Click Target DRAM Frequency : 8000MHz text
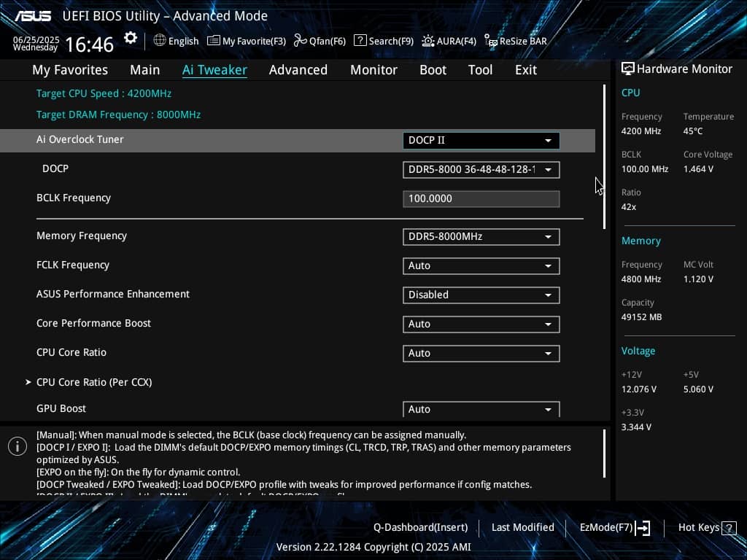747x560 pixels. pyautogui.click(x=119, y=114)
